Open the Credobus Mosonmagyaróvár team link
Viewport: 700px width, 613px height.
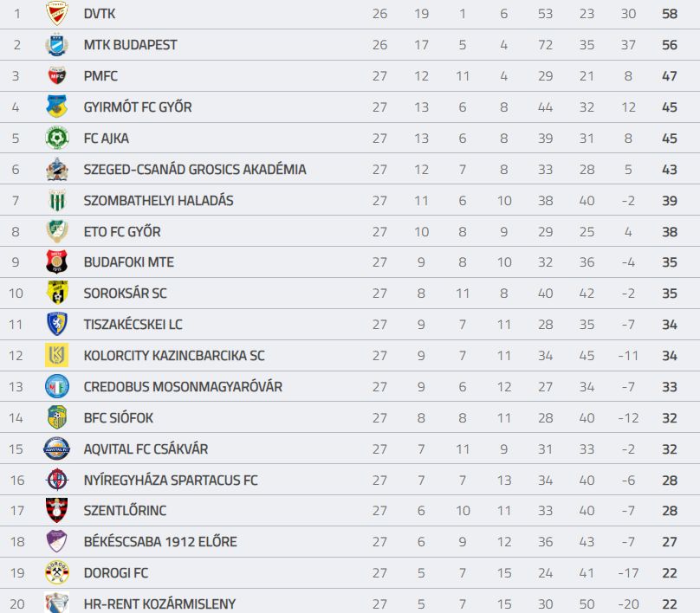[183, 387]
